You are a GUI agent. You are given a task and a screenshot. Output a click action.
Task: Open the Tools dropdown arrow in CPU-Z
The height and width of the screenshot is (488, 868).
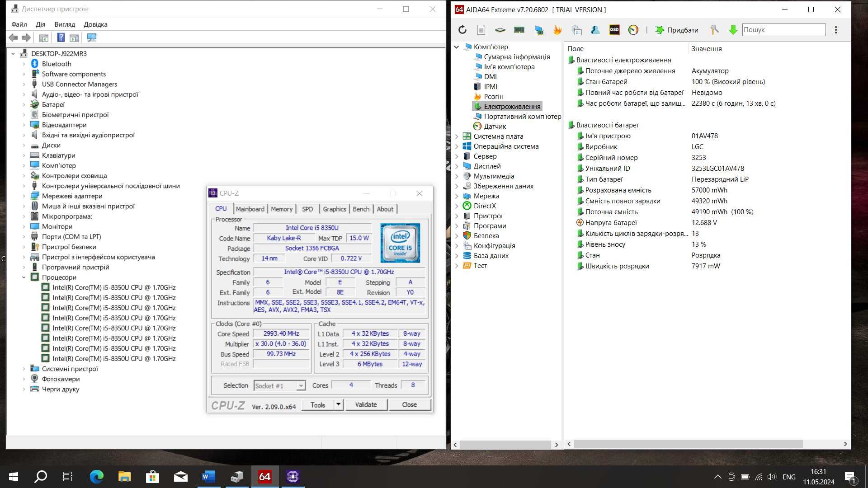tap(338, 404)
